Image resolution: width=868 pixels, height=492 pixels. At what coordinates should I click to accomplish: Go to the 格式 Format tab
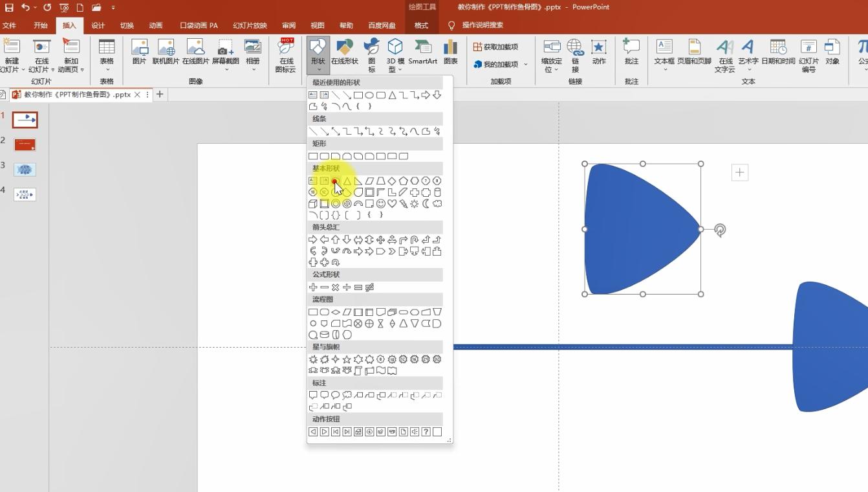point(421,26)
